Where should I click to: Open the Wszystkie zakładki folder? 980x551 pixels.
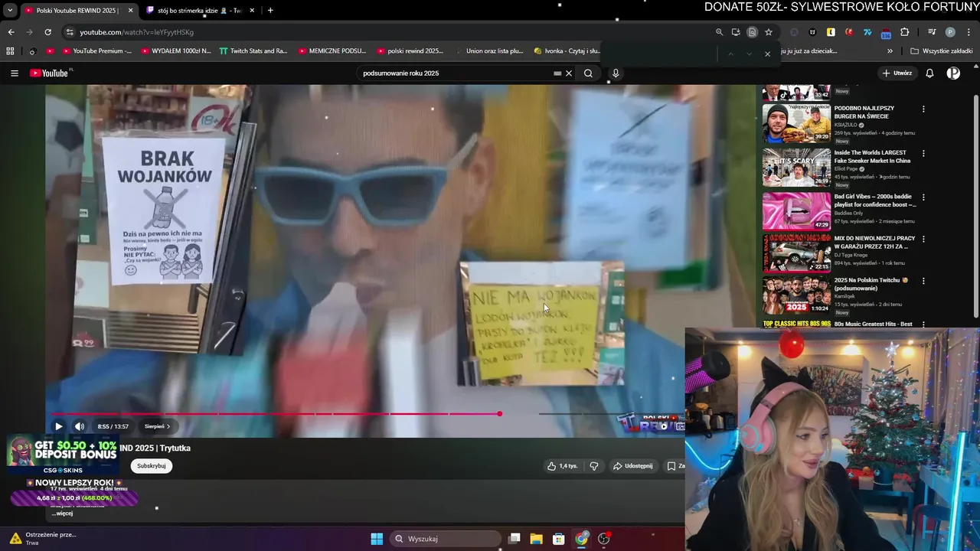pos(940,51)
